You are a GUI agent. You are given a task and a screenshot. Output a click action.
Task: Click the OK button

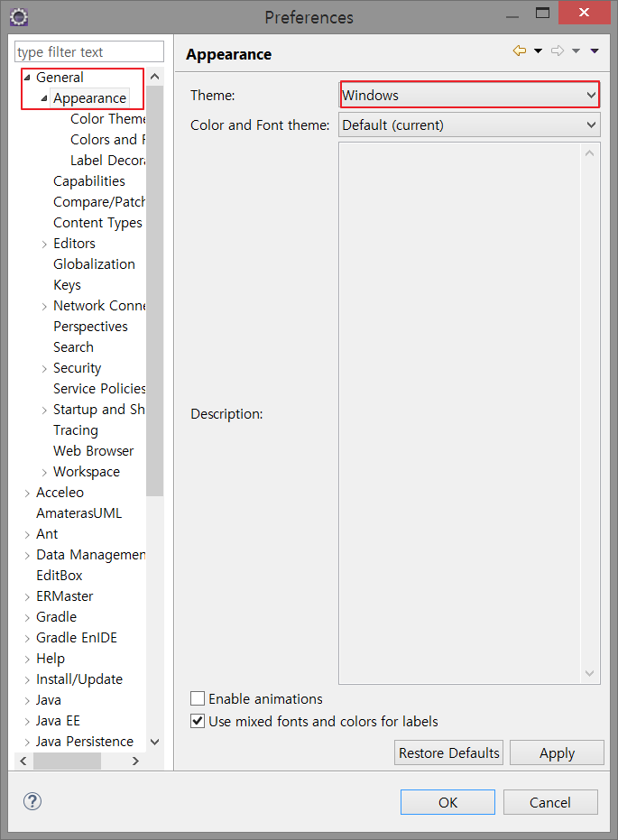click(447, 802)
